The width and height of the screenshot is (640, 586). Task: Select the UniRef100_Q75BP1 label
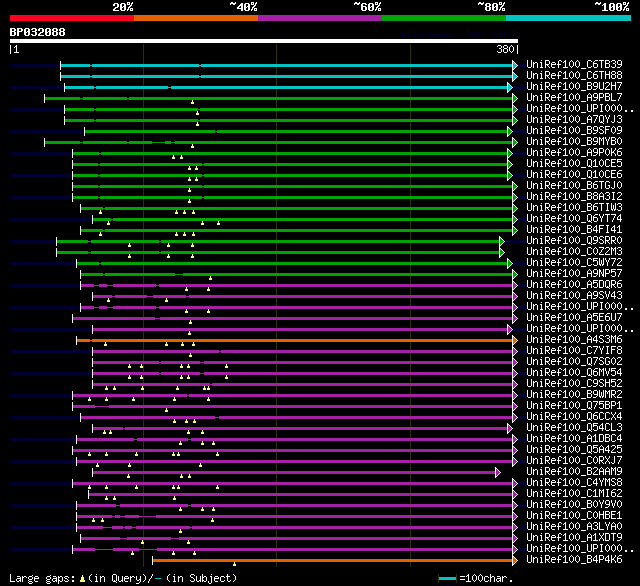tap(574, 406)
